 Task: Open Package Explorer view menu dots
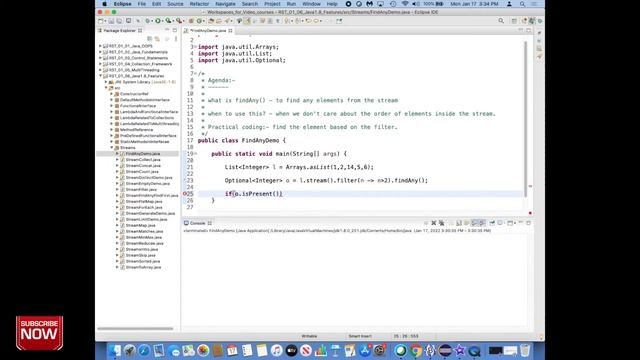[176, 39]
